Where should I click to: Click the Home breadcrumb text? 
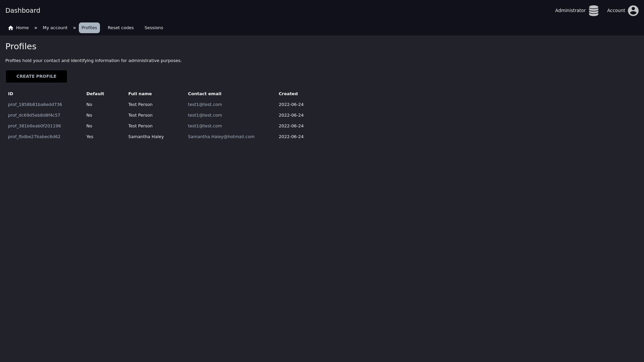tap(22, 28)
